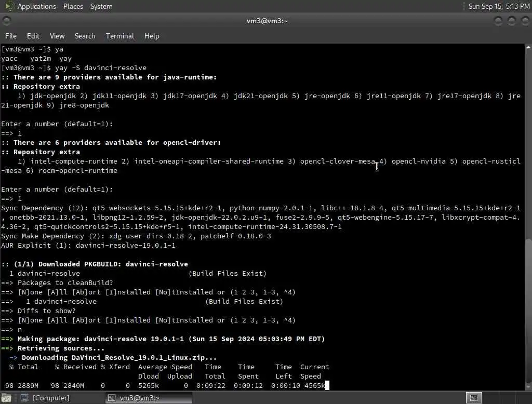Click the workspace switcher terminal thumbnail
Viewport: 532px width, 404px height.
coord(474,398)
